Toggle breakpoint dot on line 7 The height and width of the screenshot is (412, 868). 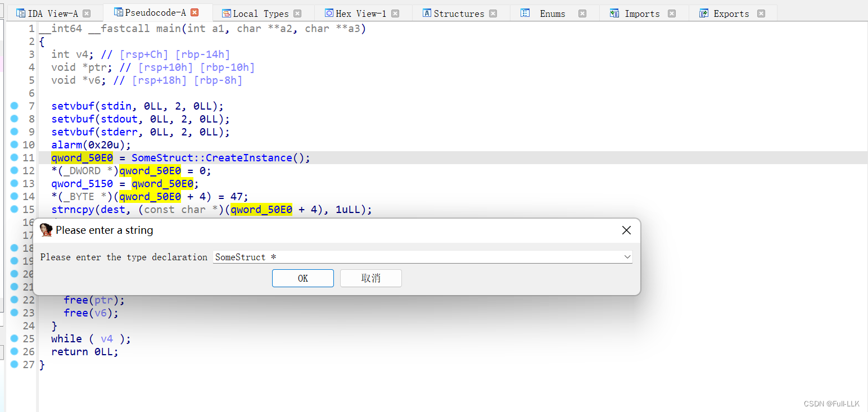pyautogui.click(x=15, y=106)
